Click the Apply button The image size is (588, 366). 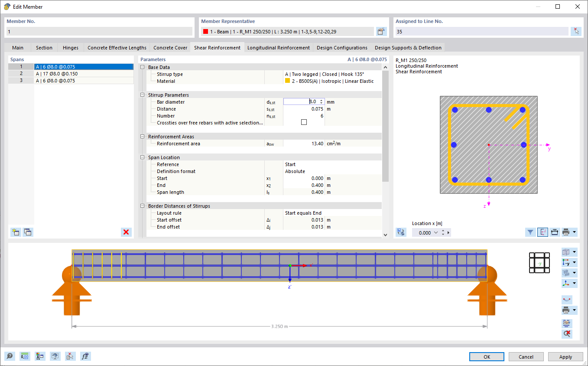565,356
